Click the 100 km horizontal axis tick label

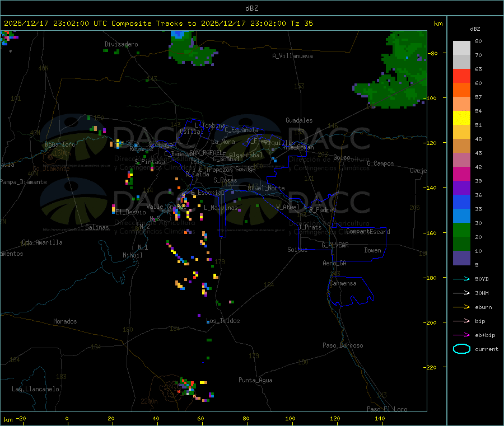click(290, 418)
